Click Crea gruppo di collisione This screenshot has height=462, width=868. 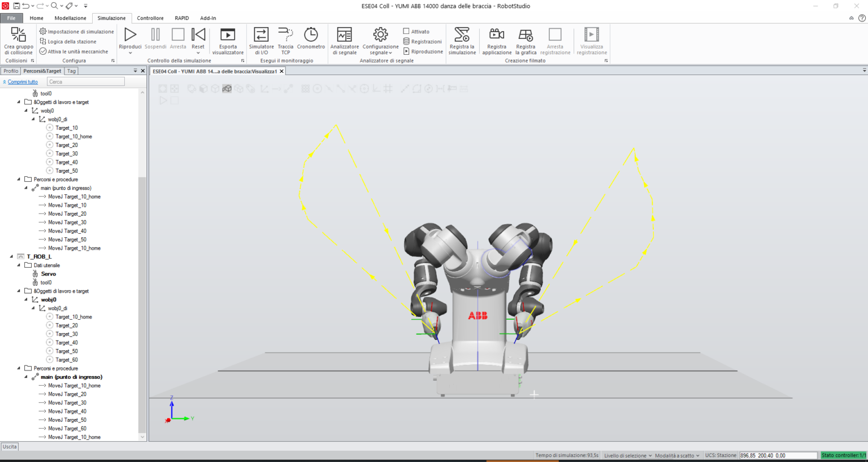point(18,38)
